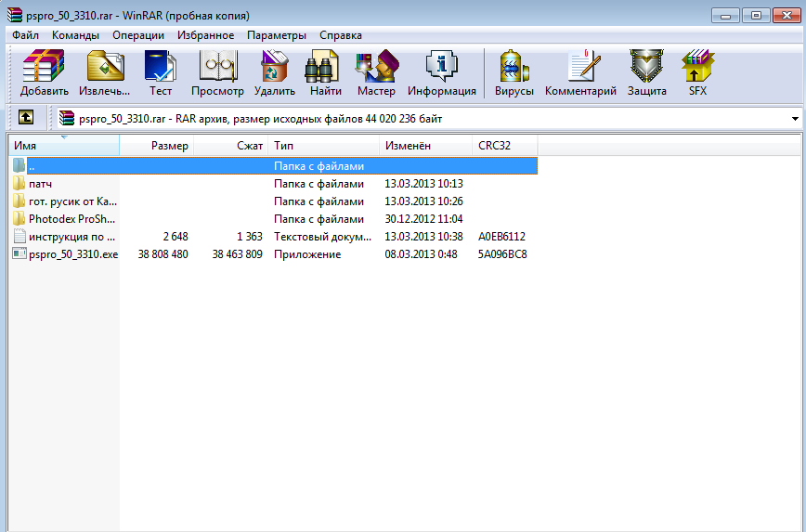Image resolution: width=806 pixels, height=532 pixels.
Task: Click type Приложение cell
Action: coord(307,253)
